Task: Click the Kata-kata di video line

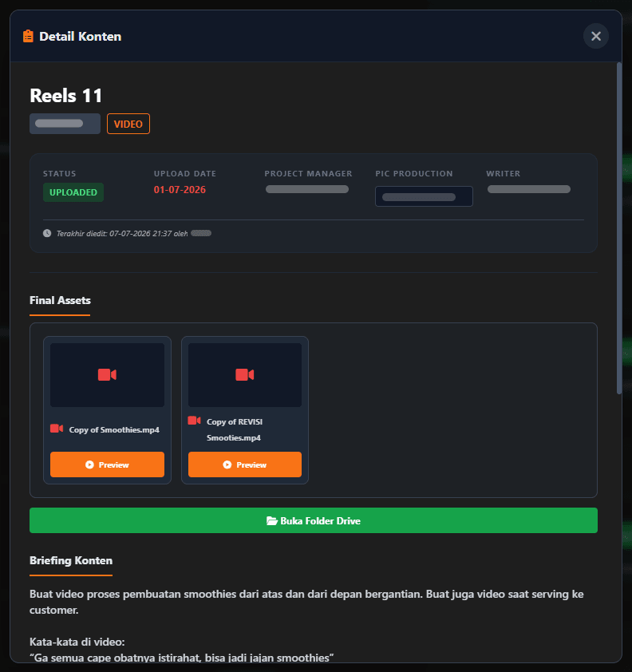Action: coord(77,642)
